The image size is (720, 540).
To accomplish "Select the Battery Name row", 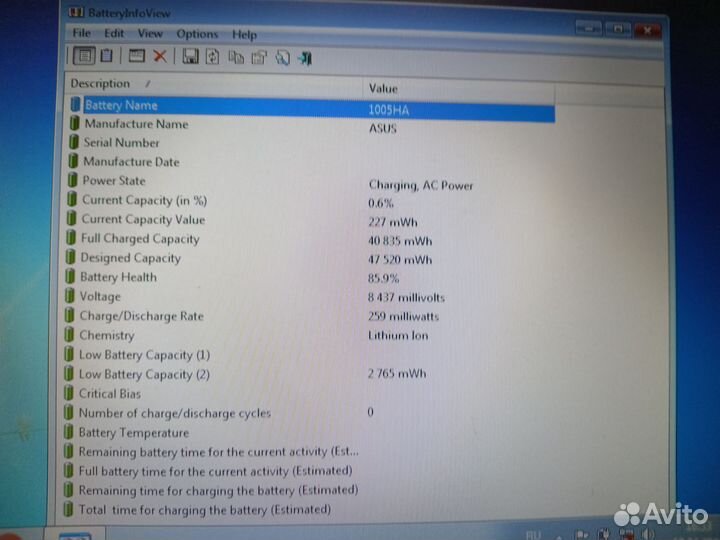I will point(312,107).
